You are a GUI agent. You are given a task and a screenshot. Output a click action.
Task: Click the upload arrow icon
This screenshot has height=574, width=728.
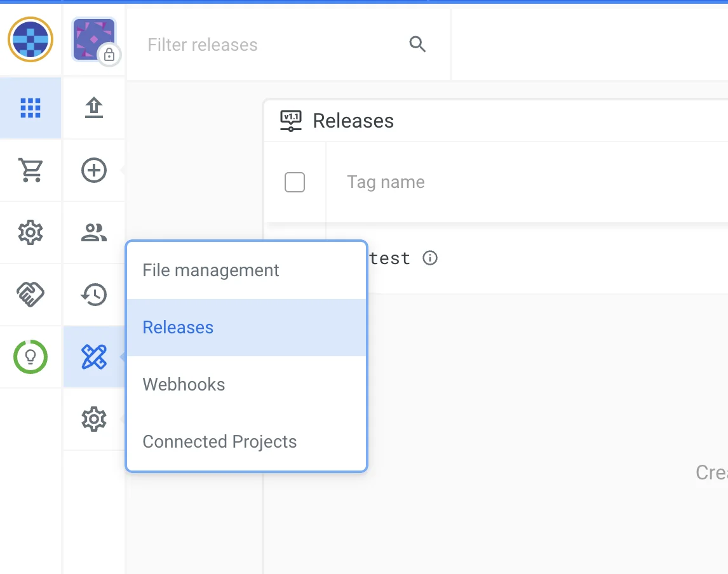point(94,108)
